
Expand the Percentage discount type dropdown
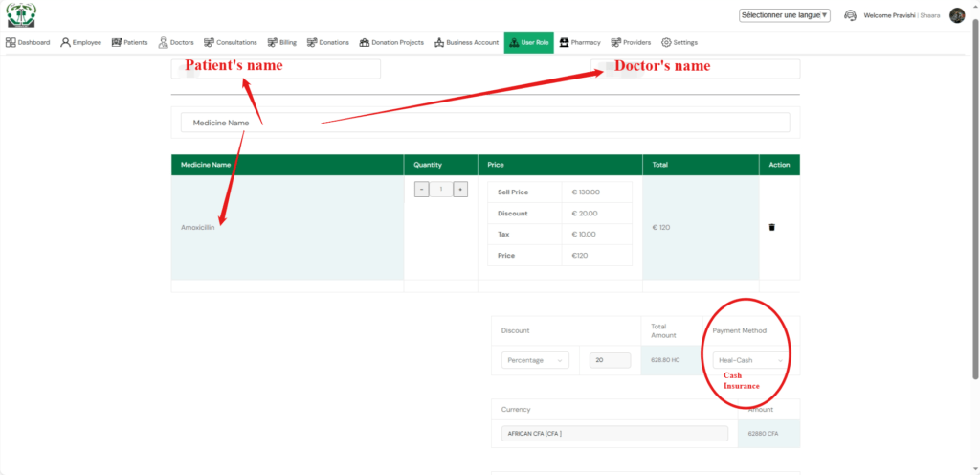tap(535, 360)
